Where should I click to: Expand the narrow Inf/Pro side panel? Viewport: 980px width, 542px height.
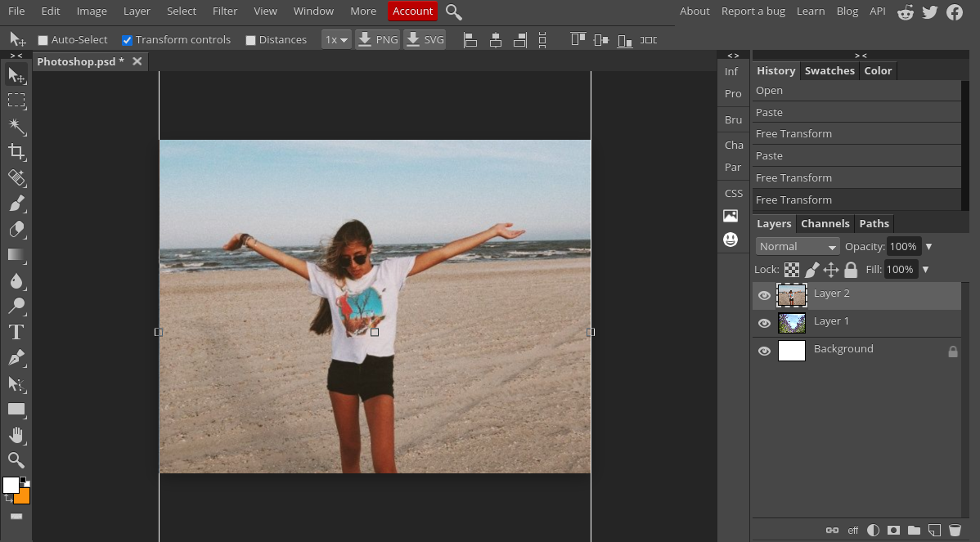tap(733, 56)
